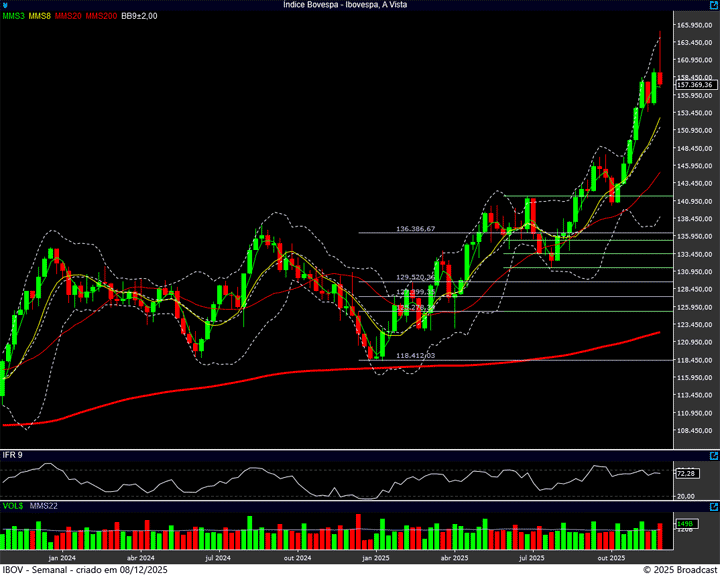Click the 165.950,00 price axis label
720x575 pixels.
click(x=693, y=25)
